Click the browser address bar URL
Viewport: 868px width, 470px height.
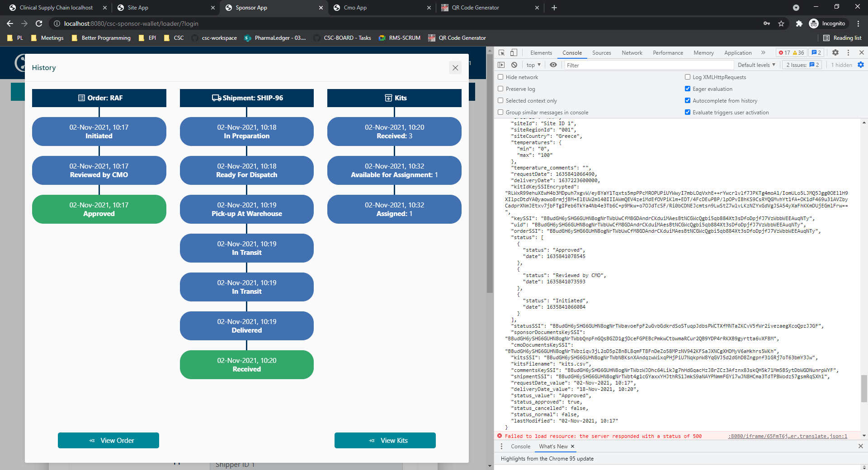pos(131,23)
